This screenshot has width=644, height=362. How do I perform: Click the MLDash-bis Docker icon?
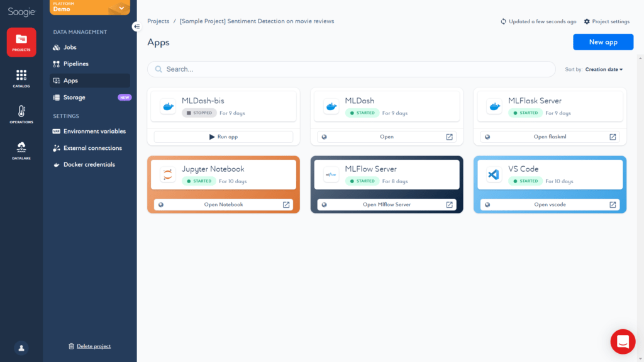pyautogui.click(x=168, y=106)
